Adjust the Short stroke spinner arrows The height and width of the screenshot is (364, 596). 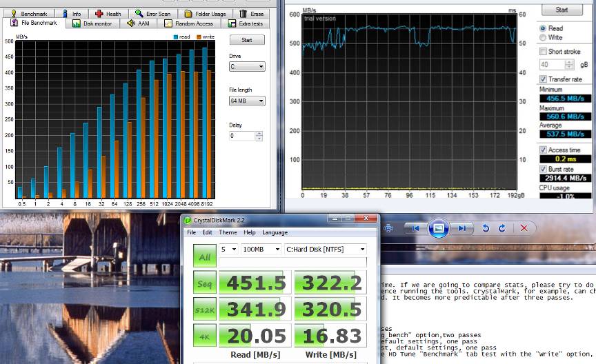[x=569, y=65]
